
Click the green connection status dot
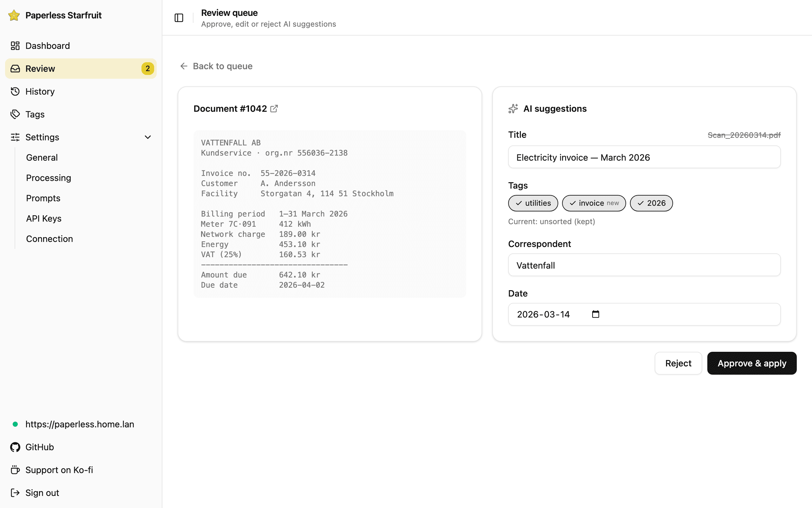click(15, 424)
